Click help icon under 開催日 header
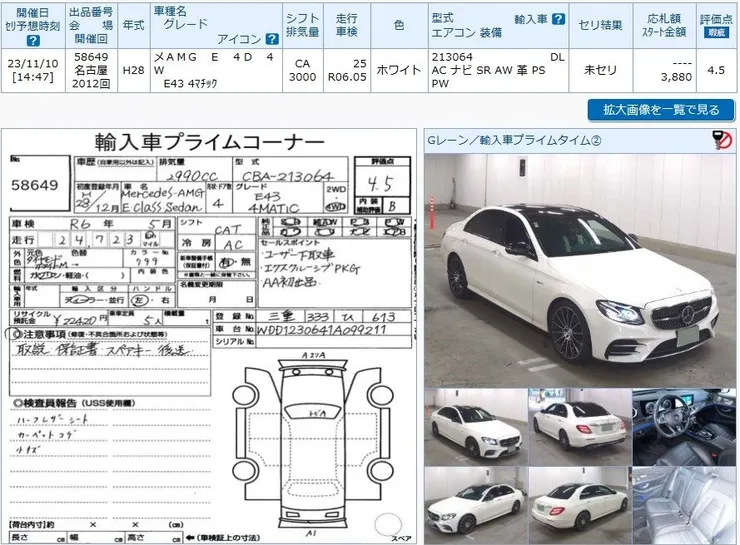Screen dimensions: 740x545 pyautogui.click(x=33, y=41)
